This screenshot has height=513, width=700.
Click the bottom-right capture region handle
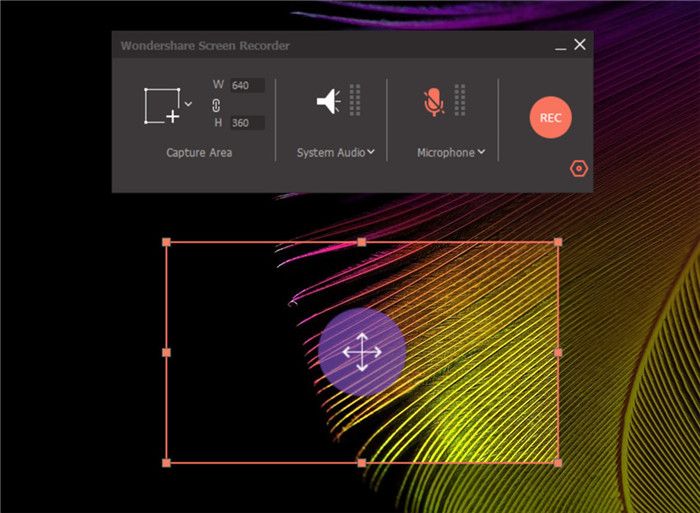[x=558, y=463]
